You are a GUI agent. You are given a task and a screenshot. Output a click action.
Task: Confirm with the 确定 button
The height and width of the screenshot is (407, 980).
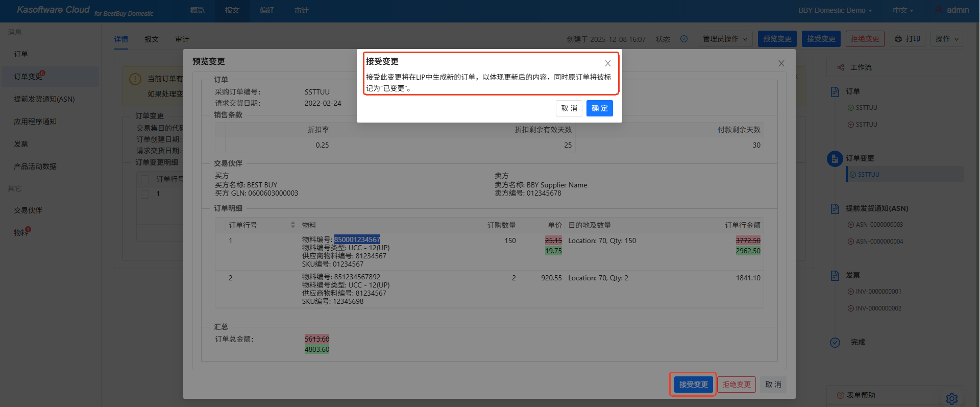[x=599, y=108]
